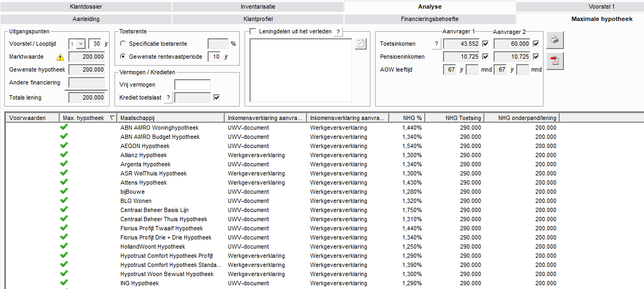This screenshot has height=289, width=644.
Task: Click green checkmark for ABN AMRO Woninghypotheek
Action: pos(63,127)
